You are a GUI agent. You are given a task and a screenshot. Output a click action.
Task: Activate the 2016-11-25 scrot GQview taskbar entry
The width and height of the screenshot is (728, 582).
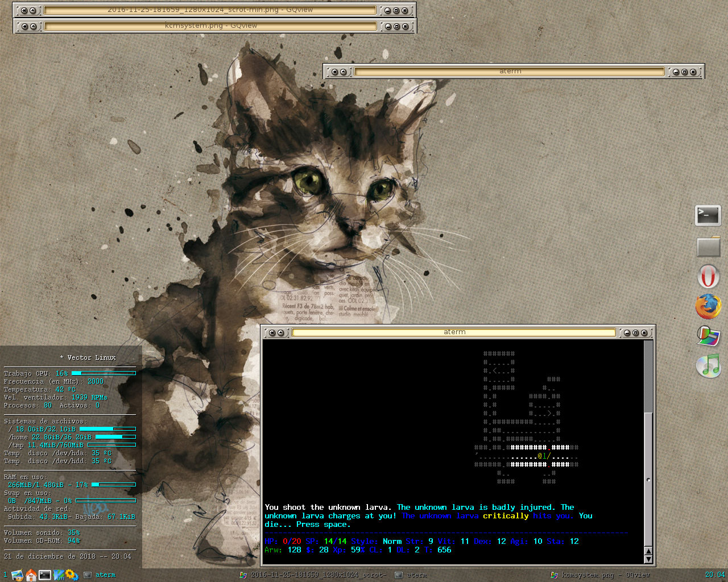pos(314,575)
